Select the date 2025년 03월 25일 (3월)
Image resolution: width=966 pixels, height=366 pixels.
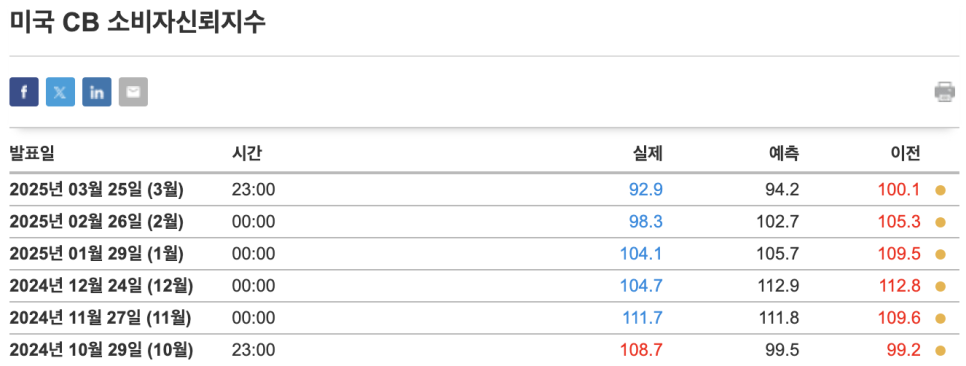click(x=97, y=190)
